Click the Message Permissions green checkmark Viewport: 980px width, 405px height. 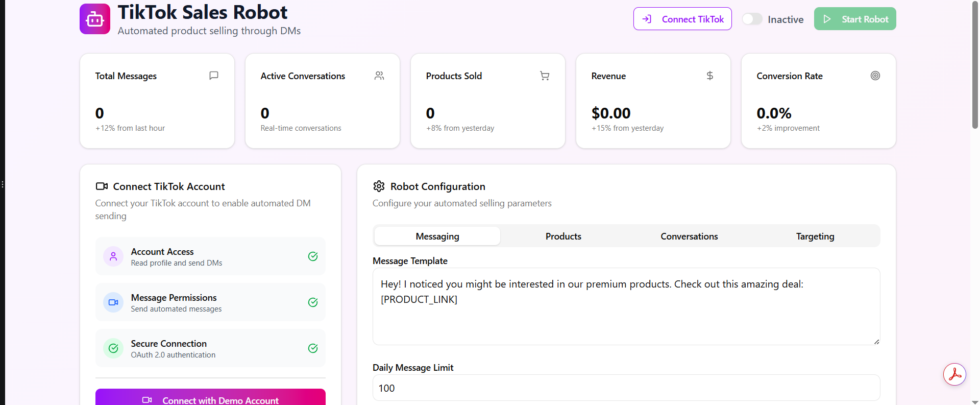click(313, 303)
